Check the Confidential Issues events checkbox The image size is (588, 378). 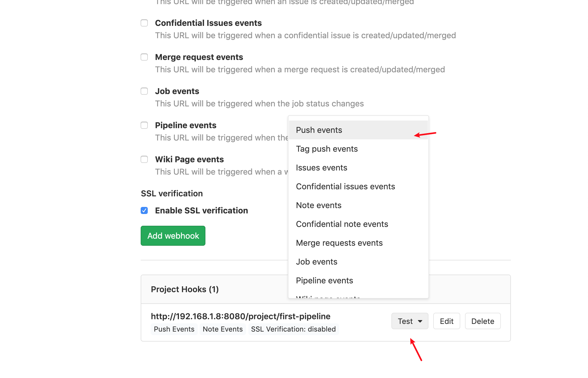coord(144,23)
